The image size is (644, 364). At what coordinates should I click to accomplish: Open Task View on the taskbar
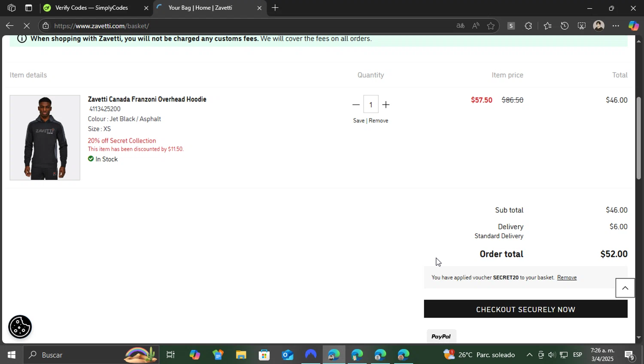(171, 355)
